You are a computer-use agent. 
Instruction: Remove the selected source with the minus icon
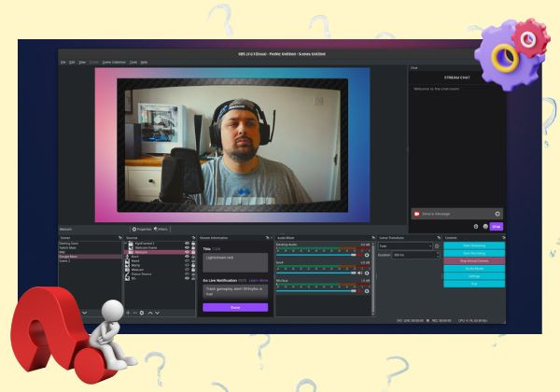point(134,313)
